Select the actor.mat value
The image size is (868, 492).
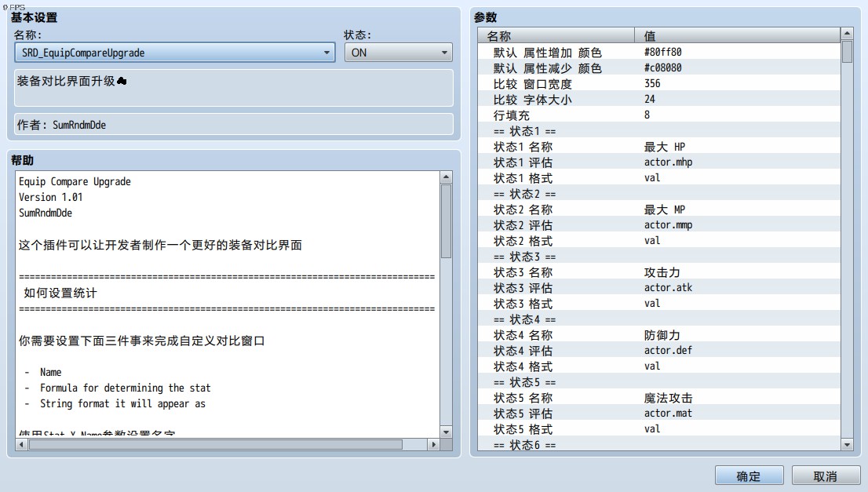click(668, 414)
